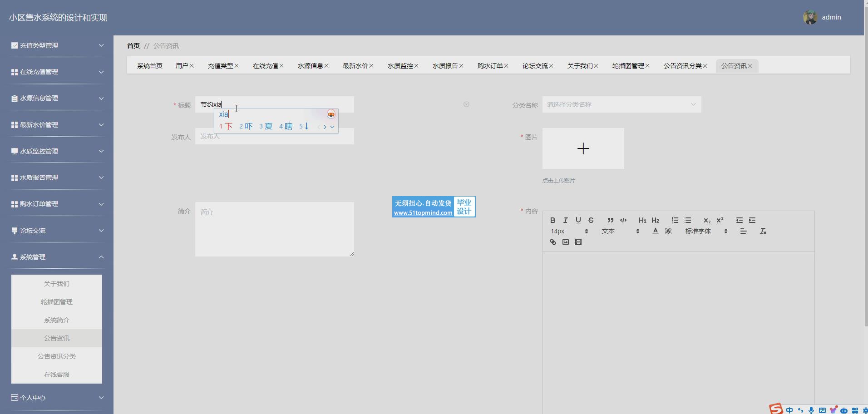The width and height of the screenshot is (868, 414).
Task: Expand 在线充值管理 sidebar menu
Action: (57, 72)
